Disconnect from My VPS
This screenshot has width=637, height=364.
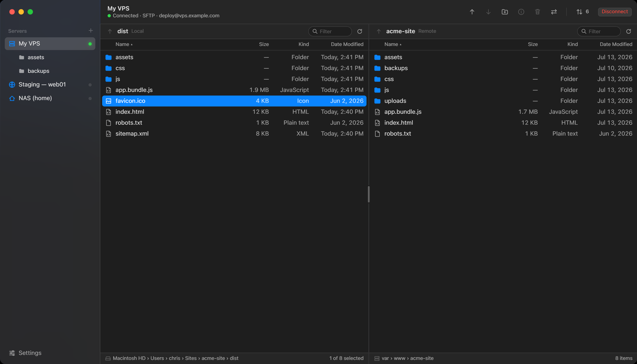(x=615, y=12)
